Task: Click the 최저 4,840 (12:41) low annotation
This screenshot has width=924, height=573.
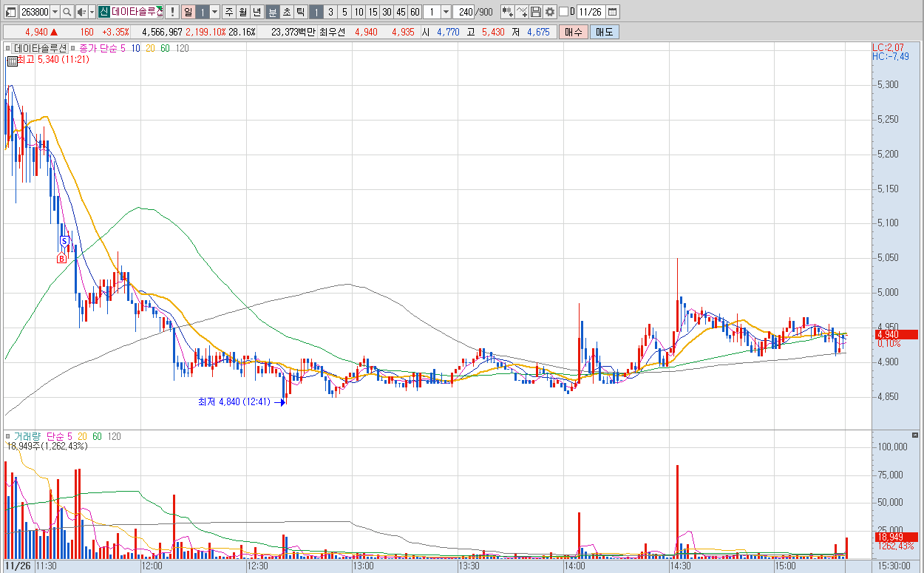Action: [x=233, y=402]
